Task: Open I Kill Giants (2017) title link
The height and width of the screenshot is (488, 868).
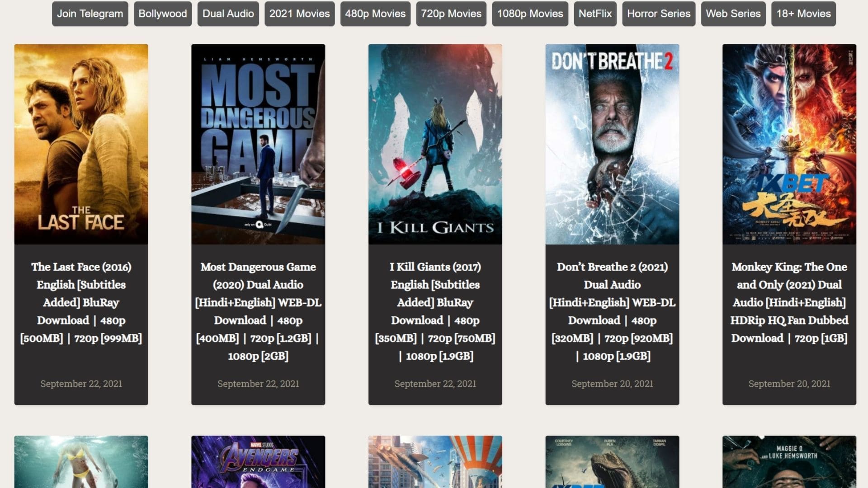Action: point(435,311)
